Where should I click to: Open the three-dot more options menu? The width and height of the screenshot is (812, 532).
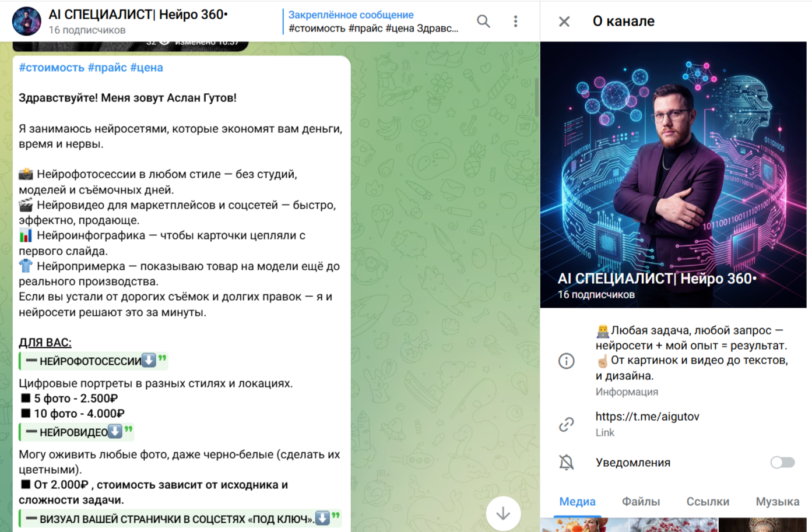pyautogui.click(x=515, y=22)
